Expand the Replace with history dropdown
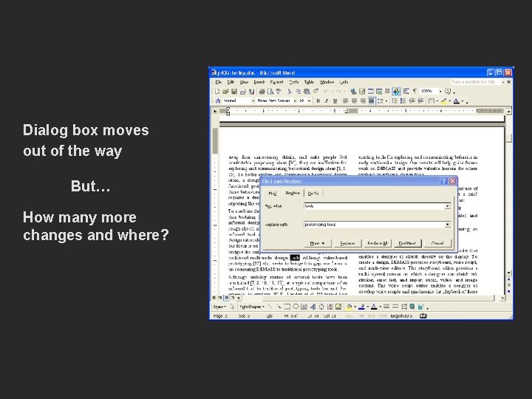The height and width of the screenshot is (399, 532). (448, 225)
